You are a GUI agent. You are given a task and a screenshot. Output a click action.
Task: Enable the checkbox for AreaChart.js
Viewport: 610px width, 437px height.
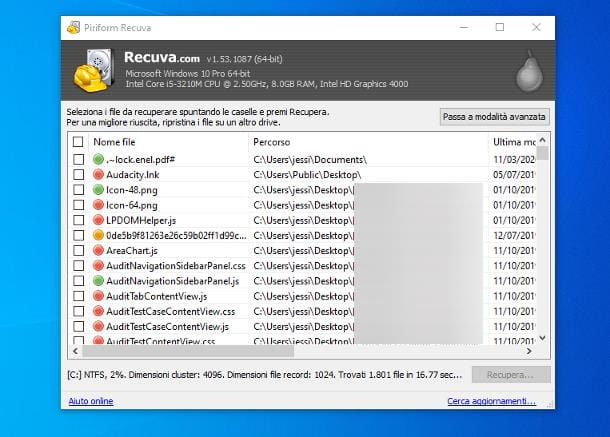coord(79,250)
